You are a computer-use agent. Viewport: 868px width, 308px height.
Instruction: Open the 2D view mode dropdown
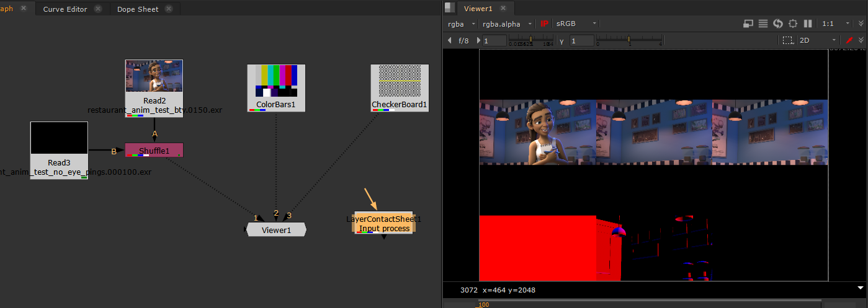pos(818,40)
